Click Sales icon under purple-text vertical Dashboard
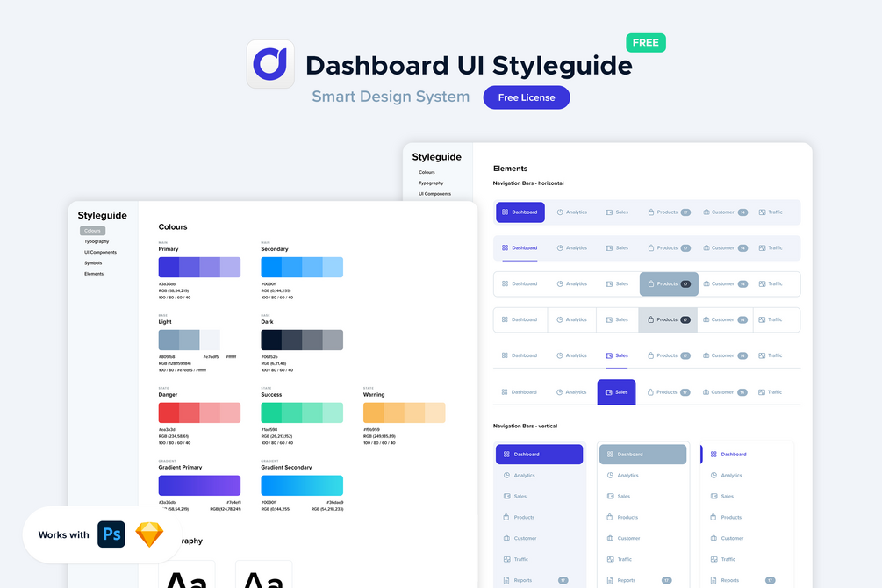Viewport: 882px width, 588px height. (713, 496)
